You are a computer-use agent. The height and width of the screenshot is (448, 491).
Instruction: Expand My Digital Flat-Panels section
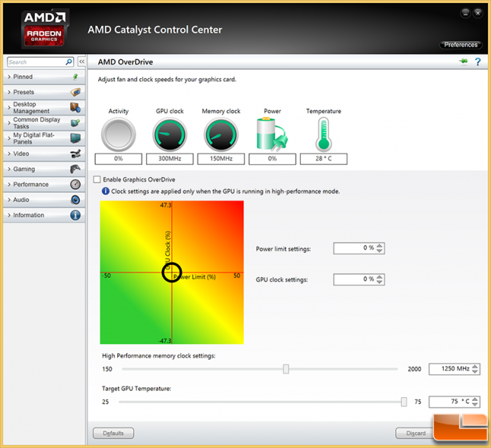pyautogui.click(x=9, y=138)
